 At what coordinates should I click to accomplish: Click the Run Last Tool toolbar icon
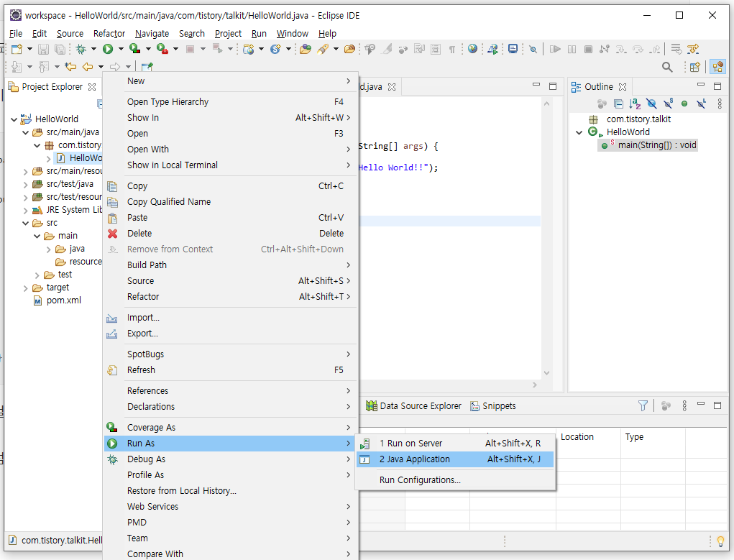162,49
